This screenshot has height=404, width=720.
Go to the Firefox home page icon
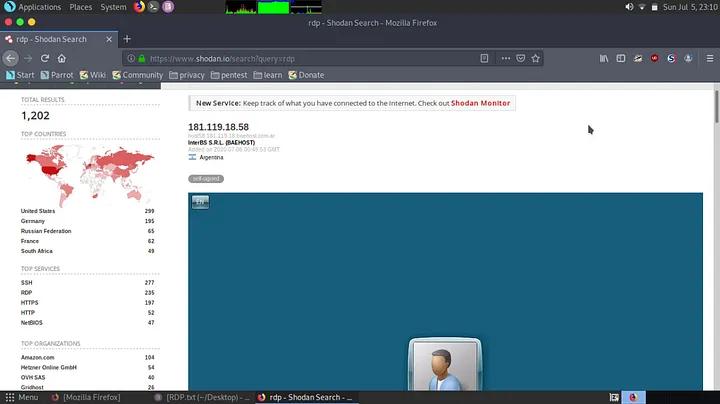point(62,58)
